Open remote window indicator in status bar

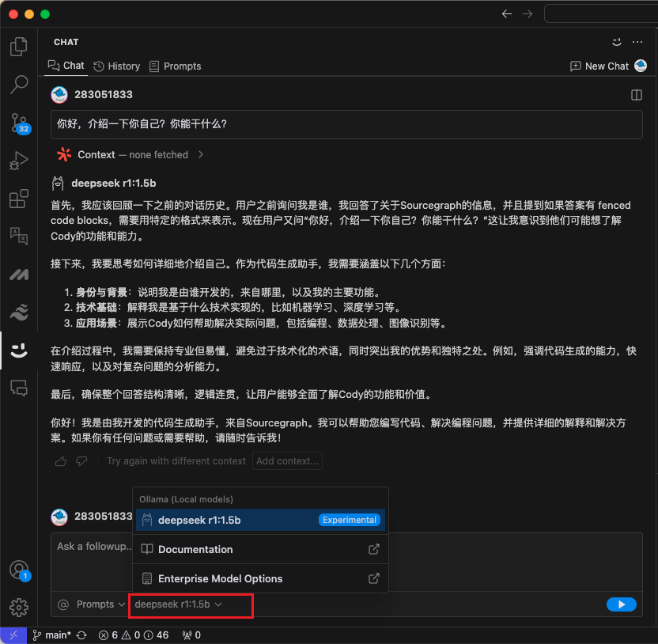point(13,635)
